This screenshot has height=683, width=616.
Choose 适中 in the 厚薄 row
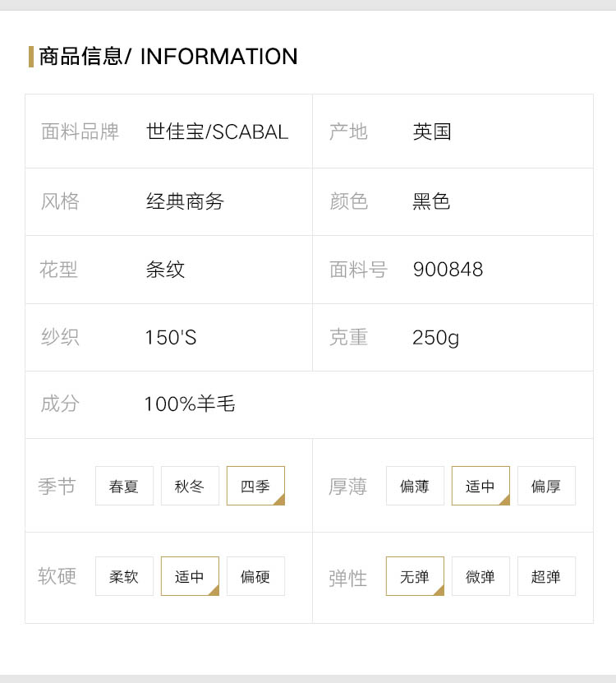[480, 486]
